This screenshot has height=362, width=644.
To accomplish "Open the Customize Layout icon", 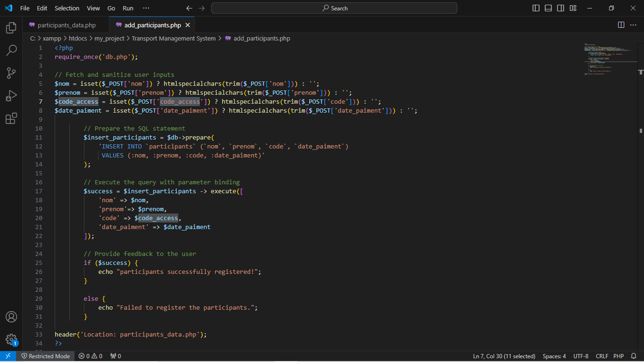I will [x=573, y=8].
